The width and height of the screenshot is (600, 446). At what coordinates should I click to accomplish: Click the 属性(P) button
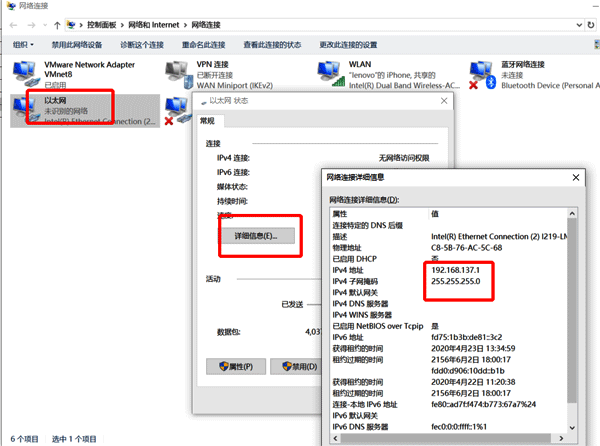pyautogui.click(x=235, y=366)
